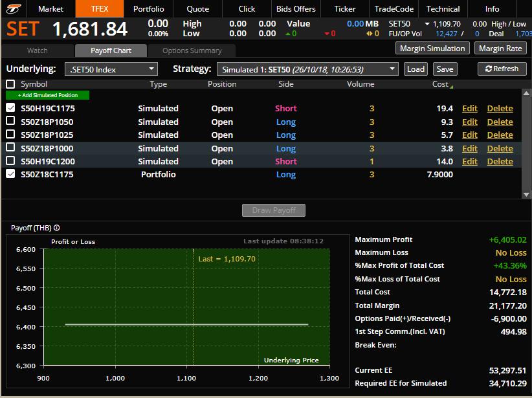The width and height of the screenshot is (532, 398).
Task: Click the Payoff info circle icon
Action: tap(57, 228)
